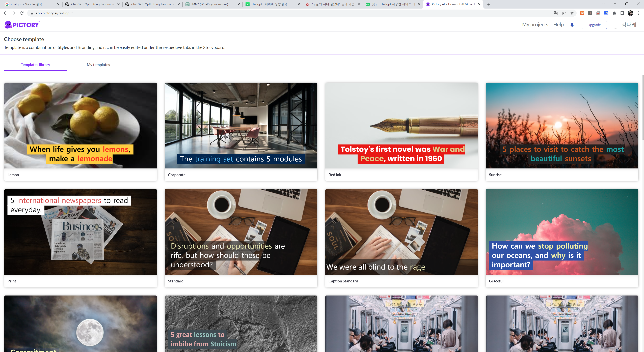This screenshot has height=352, width=644.
Task: Open the Help link
Action: click(558, 24)
